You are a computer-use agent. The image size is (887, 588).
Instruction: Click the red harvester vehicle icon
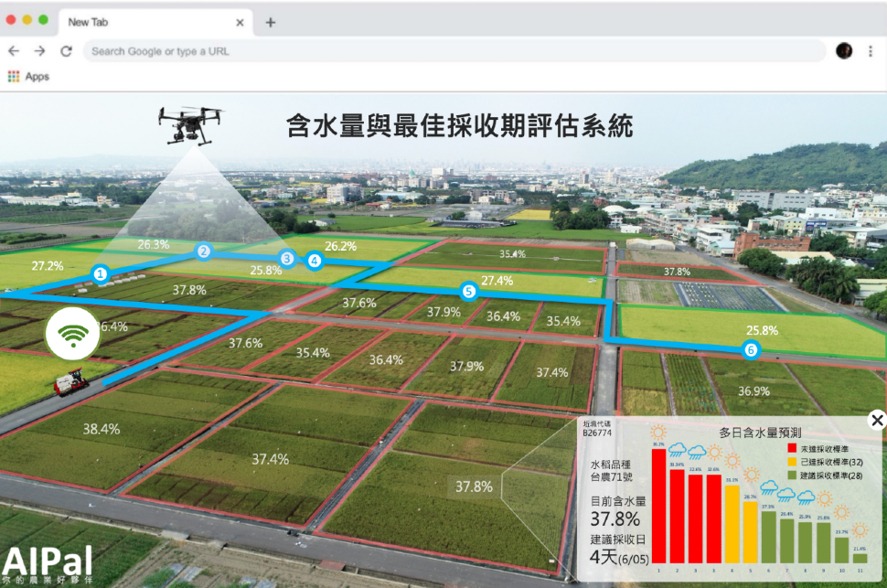click(70, 381)
